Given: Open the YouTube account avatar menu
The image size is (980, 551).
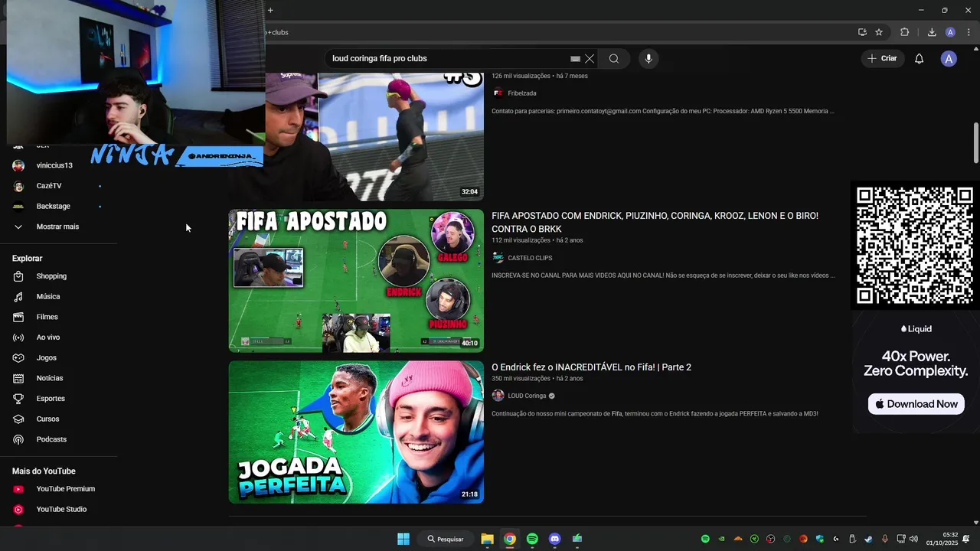Looking at the screenshot, I should [x=949, y=59].
